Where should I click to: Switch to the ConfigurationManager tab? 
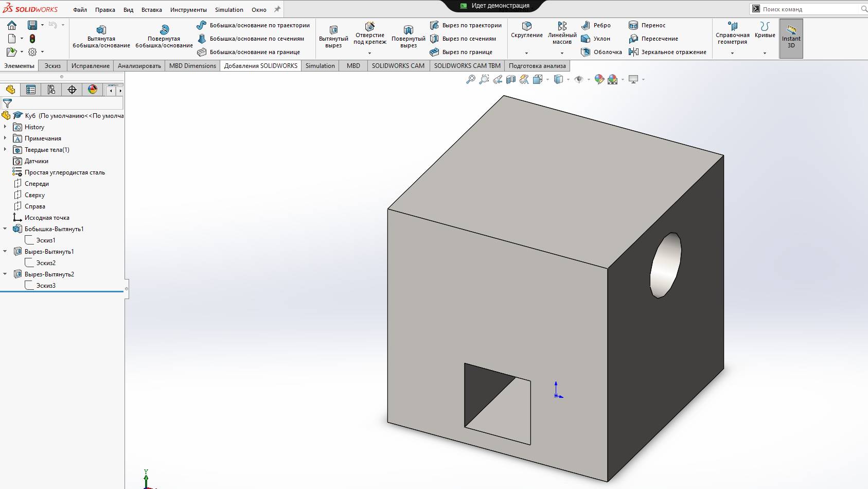point(51,90)
